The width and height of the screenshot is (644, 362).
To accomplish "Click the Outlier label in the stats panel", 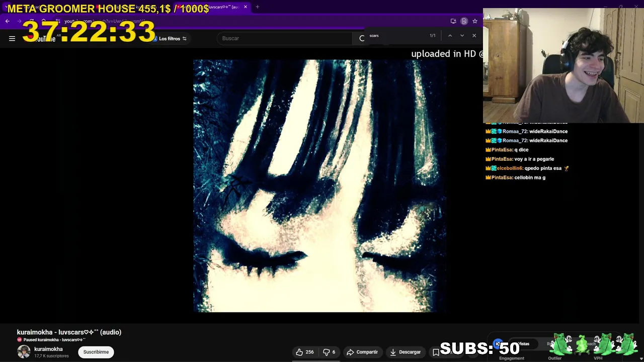I will click(554, 358).
